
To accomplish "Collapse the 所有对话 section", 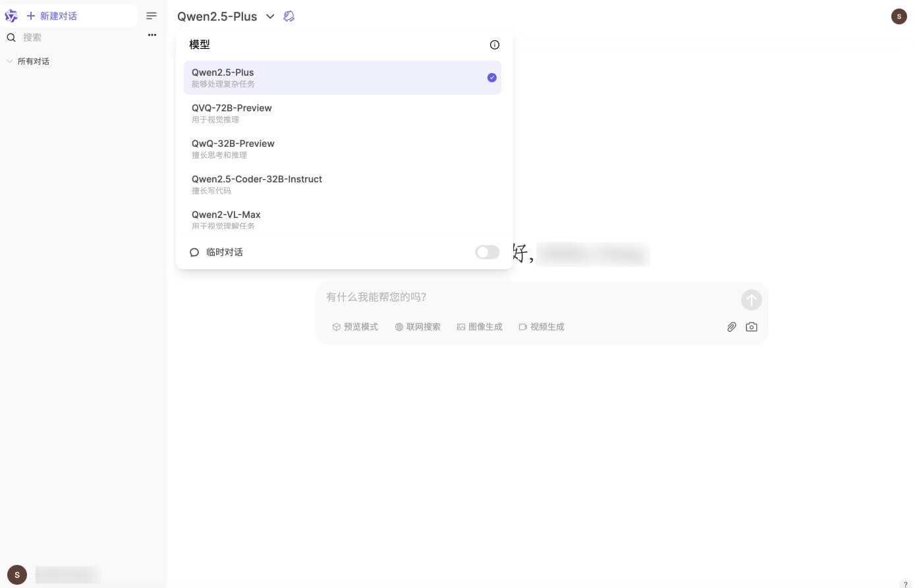I will click(10, 61).
